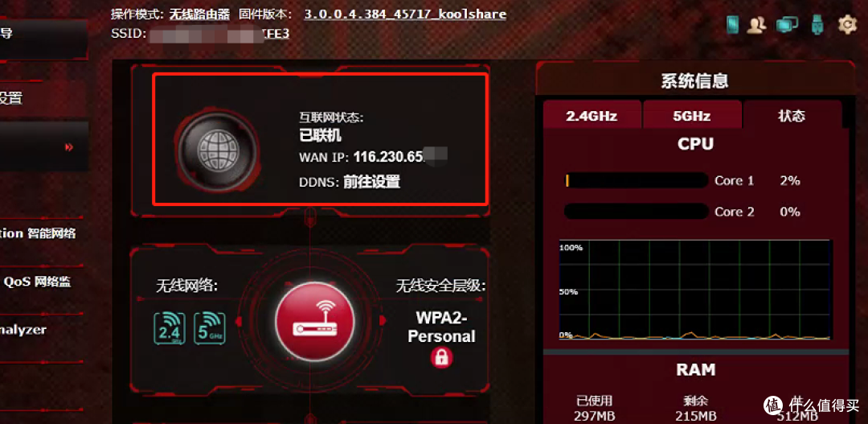Click the 无线路由器 operation mode link
The width and height of the screenshot is (868, 424).
[199, 14]
